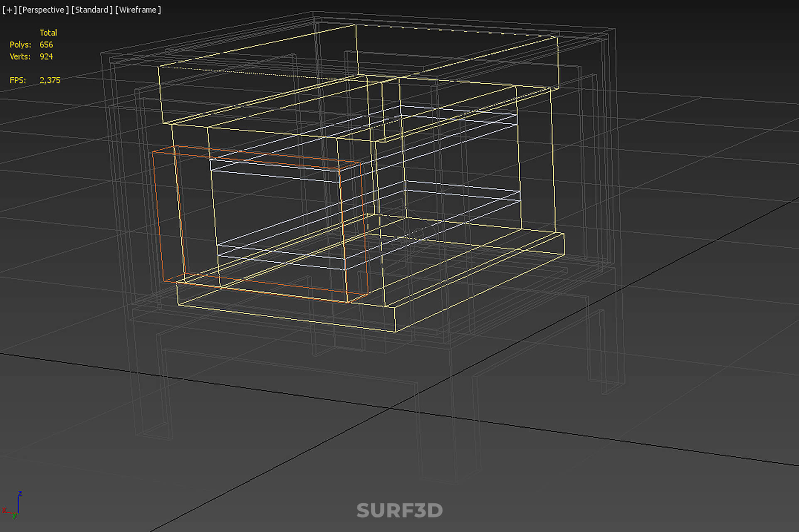Viewport: 799px width, 532px height.
Task: Click the XYZ axis tripod icon
Action: [12, 505]
